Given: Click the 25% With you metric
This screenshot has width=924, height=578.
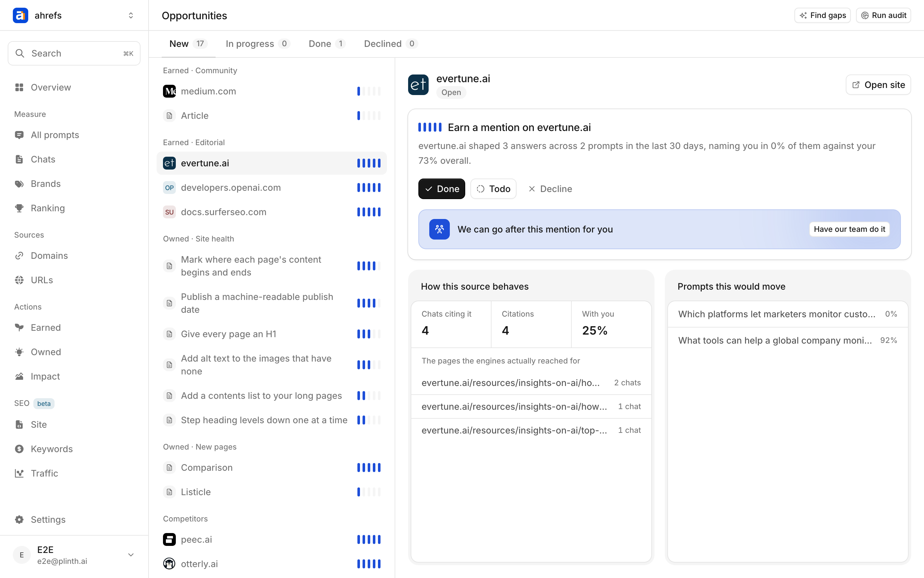Looking at the screenshot, I should point(595,331).
